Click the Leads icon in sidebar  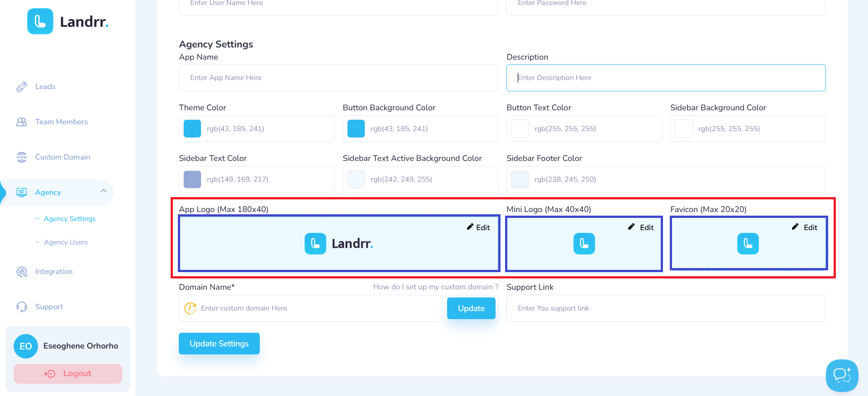tap(22, 87)
